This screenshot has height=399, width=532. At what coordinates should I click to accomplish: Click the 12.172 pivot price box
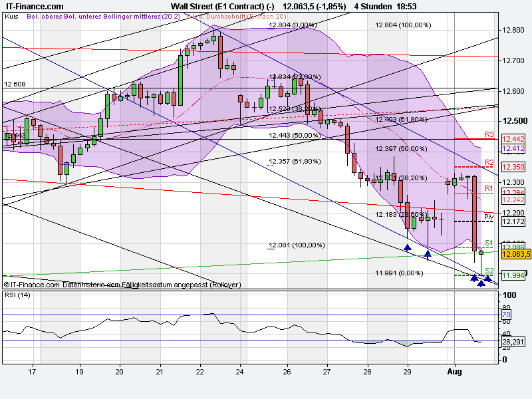tap(512, 221)
